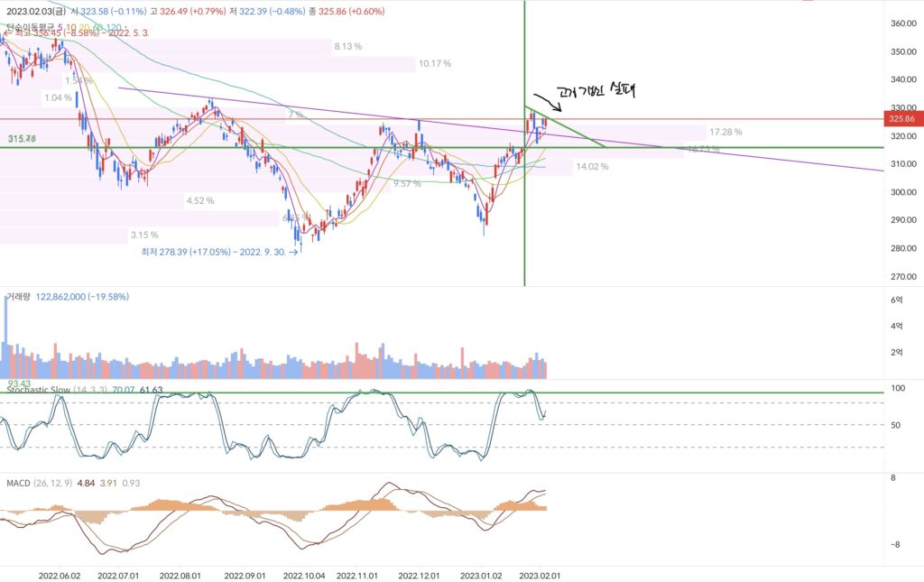Image resolution: width=924 pixels, height=582 pixels.
Task: Select the 315.74 green horizontal support line label
Action: 20,139
